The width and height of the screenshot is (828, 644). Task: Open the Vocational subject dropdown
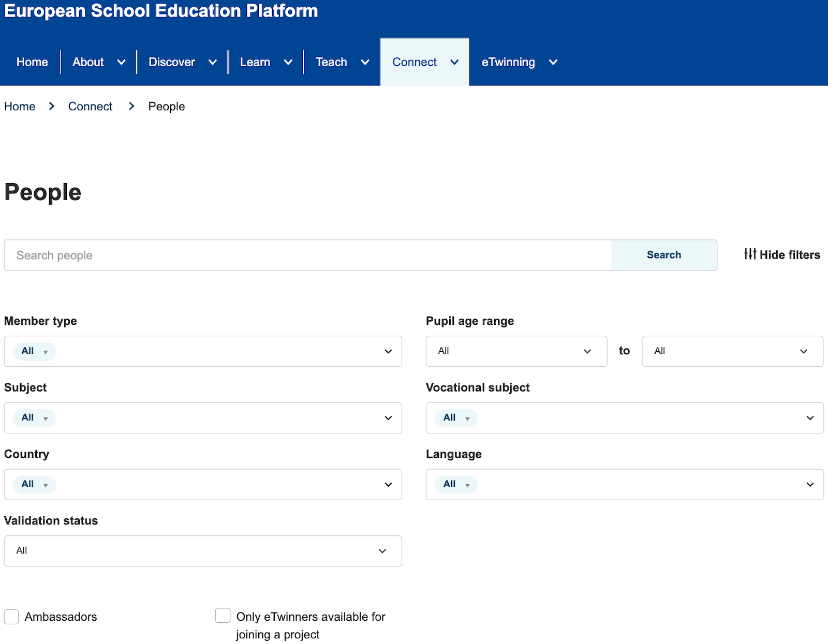625,418
